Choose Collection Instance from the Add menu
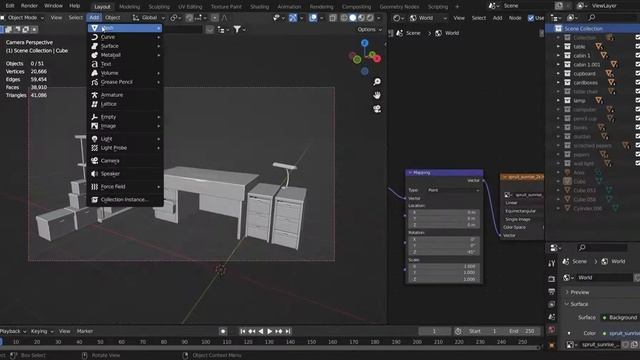 pyautogui.click(x=125, y=199)
